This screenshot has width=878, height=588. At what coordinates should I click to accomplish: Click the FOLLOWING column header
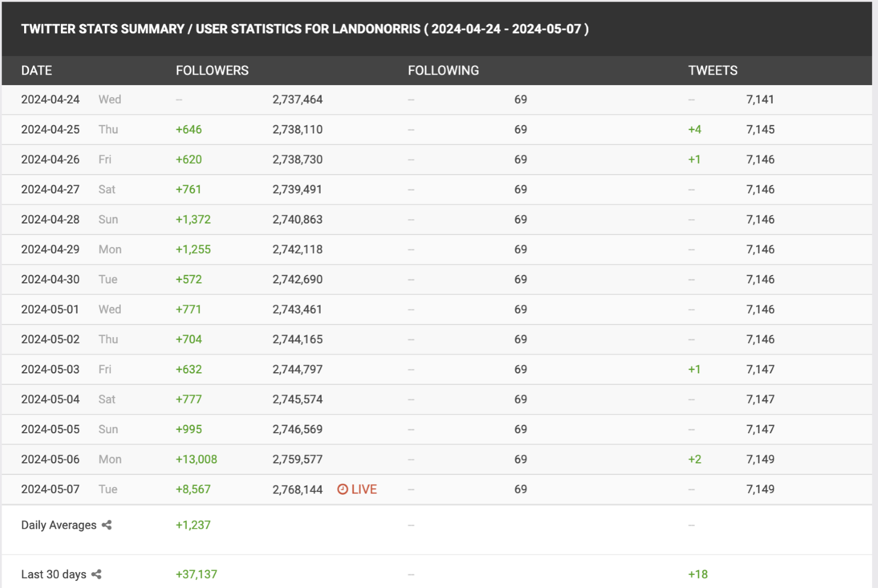click(x=443, y=71)
